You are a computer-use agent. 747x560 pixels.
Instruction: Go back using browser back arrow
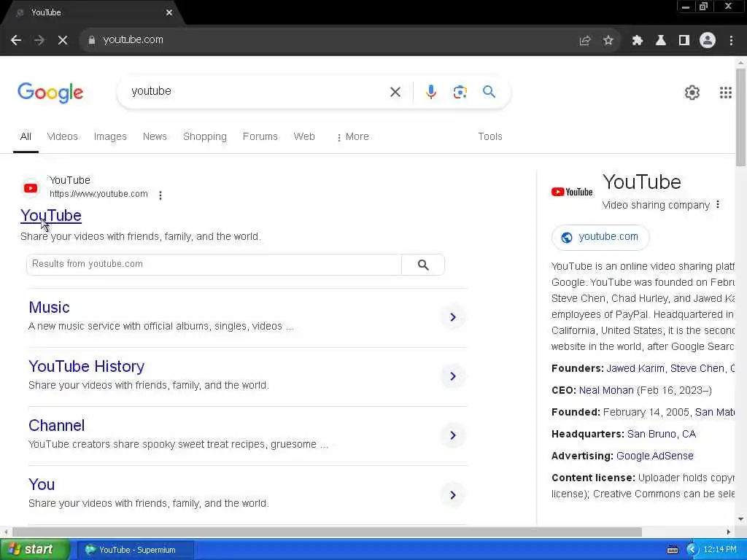tap(16, 40)
